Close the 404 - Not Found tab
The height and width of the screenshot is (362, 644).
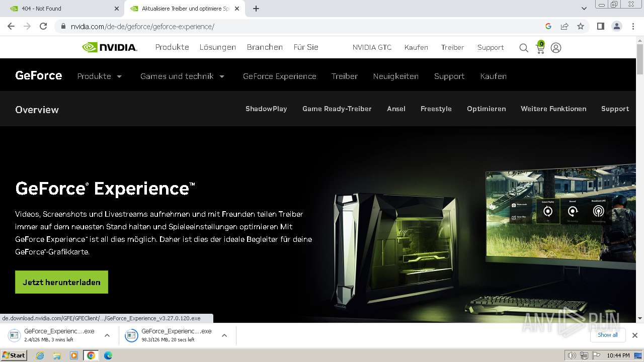tap(117, 9)
